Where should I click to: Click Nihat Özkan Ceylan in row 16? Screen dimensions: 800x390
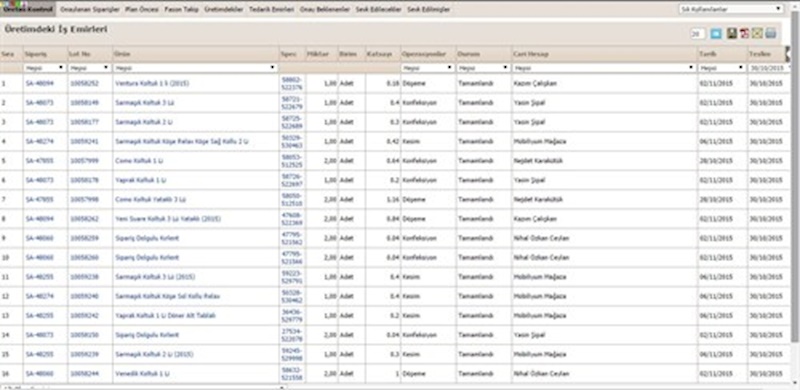[541, 374]
